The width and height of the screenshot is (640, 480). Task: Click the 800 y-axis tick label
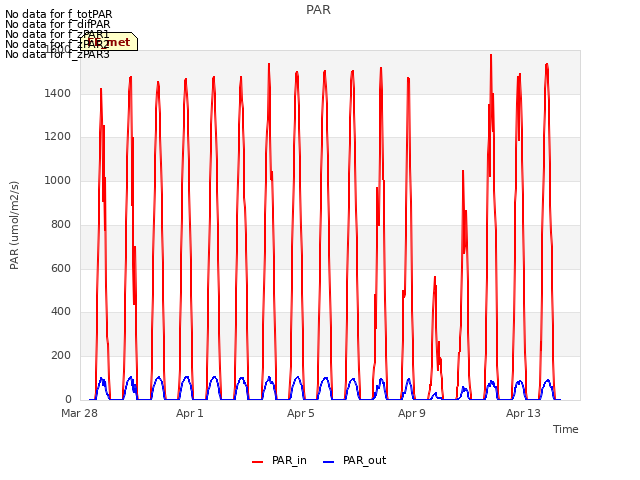(61, 224)
